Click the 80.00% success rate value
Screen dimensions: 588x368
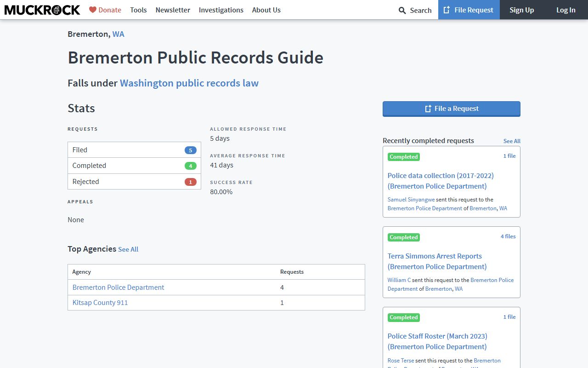[x=221, y=192]
